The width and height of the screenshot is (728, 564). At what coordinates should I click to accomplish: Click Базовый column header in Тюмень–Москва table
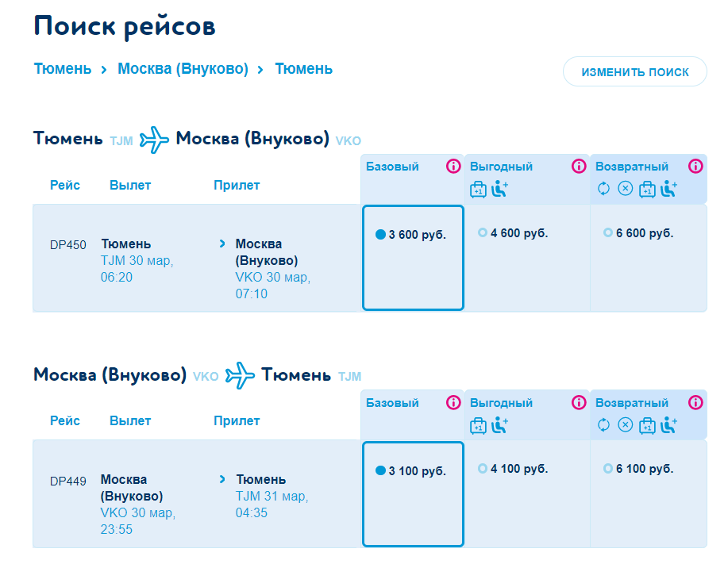392,167
